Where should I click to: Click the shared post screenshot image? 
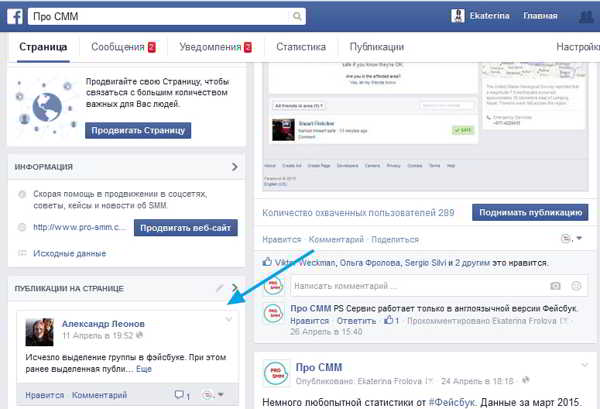pyautogui.click(x=426, y=127)
